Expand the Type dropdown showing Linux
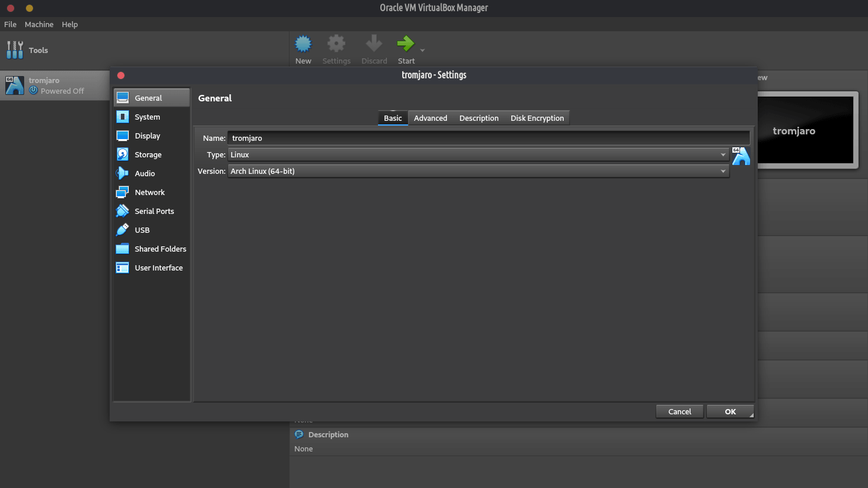This screenshot has width=868, height=488. 478,154
